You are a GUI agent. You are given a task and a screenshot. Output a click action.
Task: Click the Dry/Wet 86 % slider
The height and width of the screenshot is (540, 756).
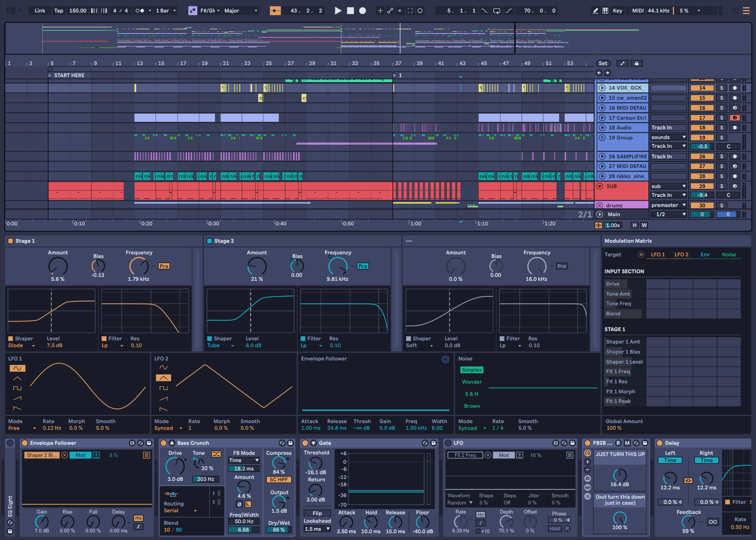tap(279, 530)
